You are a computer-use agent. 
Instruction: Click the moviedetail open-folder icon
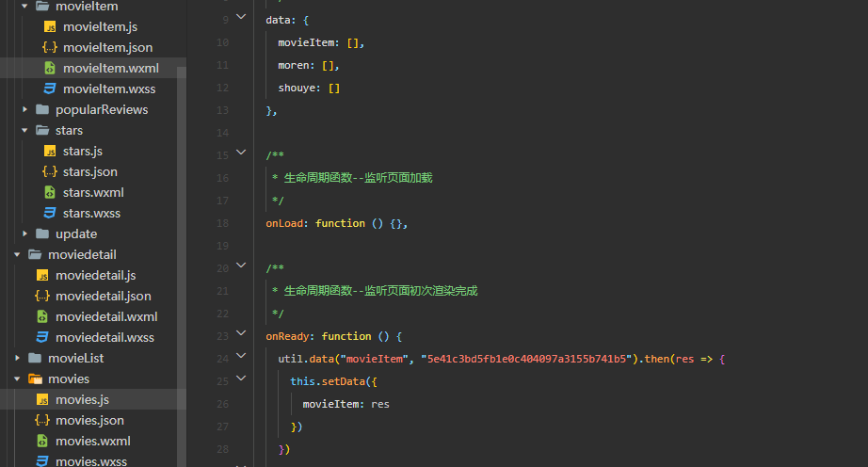pos(35,254)
